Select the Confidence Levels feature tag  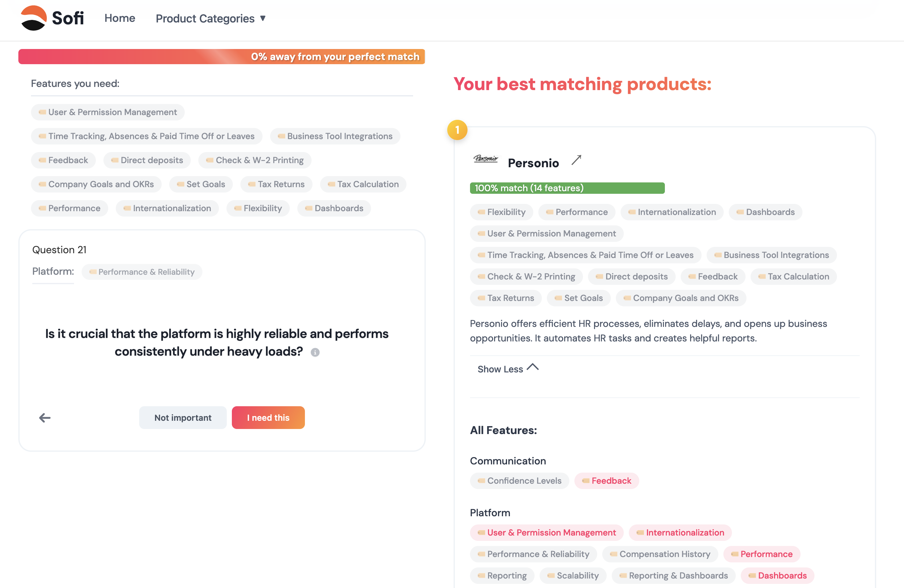pyautogui.click(x=519, y=481)
